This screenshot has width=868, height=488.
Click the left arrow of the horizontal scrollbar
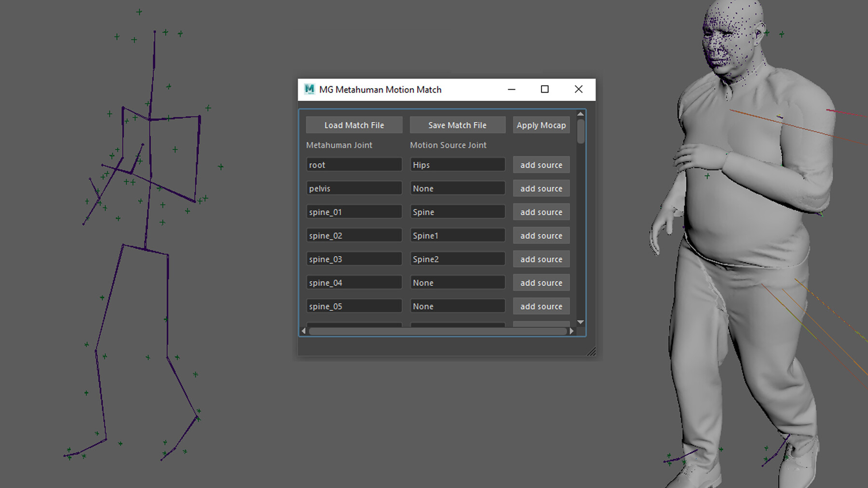point(303,330)
